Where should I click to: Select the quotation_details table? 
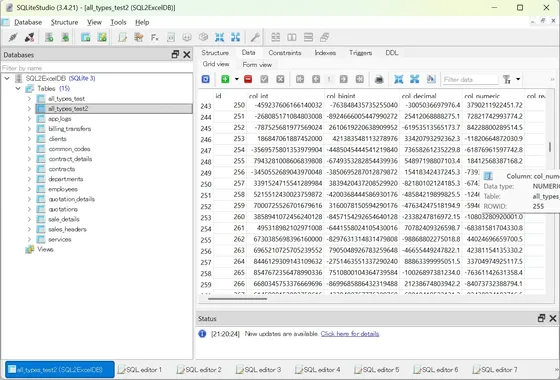pos(72,199)
